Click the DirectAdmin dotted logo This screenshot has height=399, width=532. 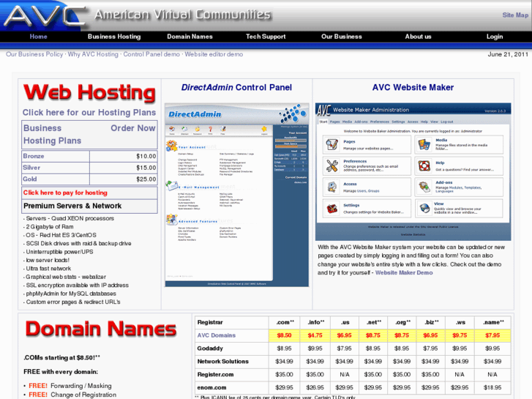tap(293, 113)
